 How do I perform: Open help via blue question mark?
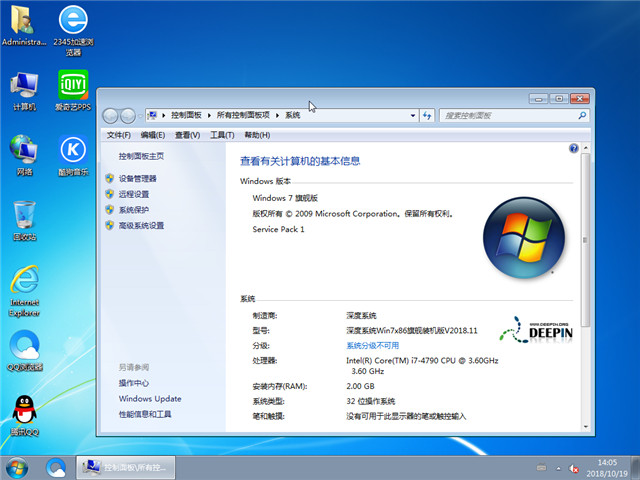coord(573,148)
